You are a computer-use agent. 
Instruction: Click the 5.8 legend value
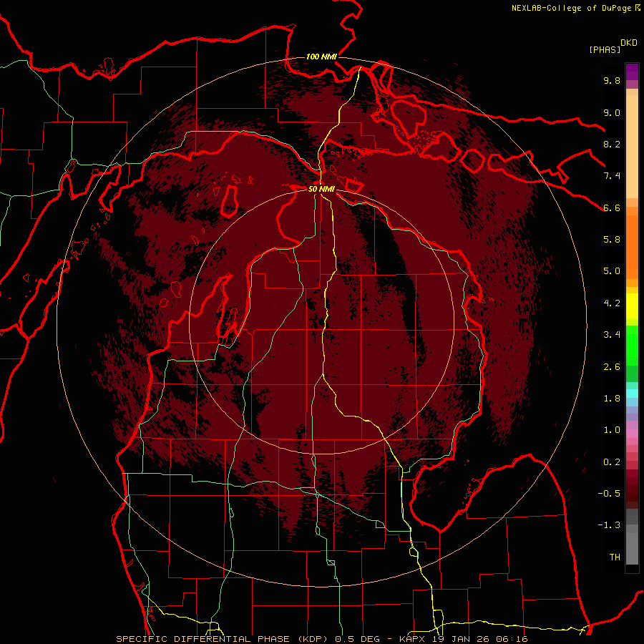[x=612, y=240]
